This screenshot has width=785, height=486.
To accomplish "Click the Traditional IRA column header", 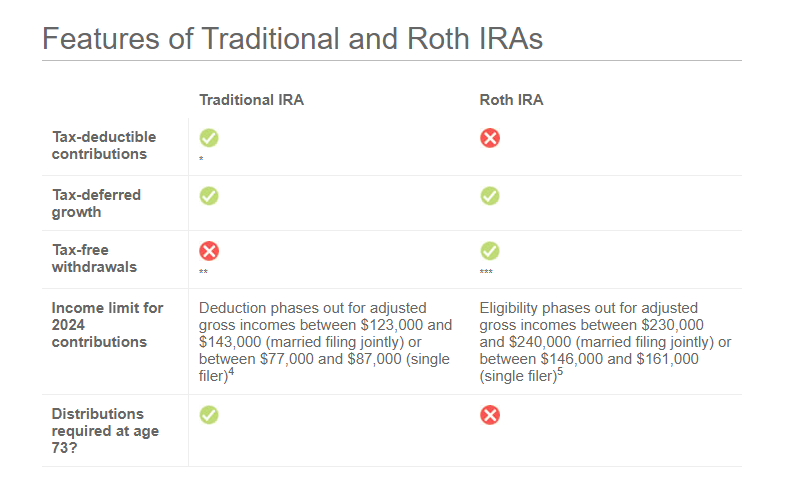I will click(251, 100).
